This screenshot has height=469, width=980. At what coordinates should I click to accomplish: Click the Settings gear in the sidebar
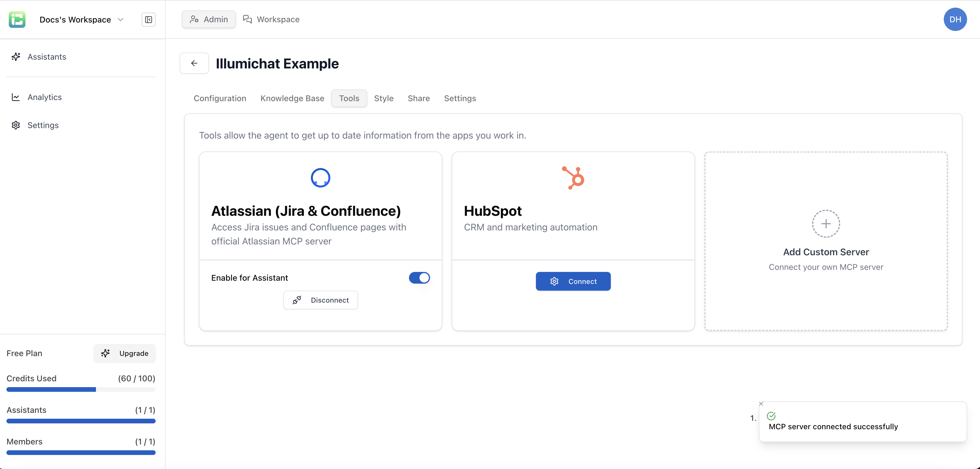coord(16,125)
